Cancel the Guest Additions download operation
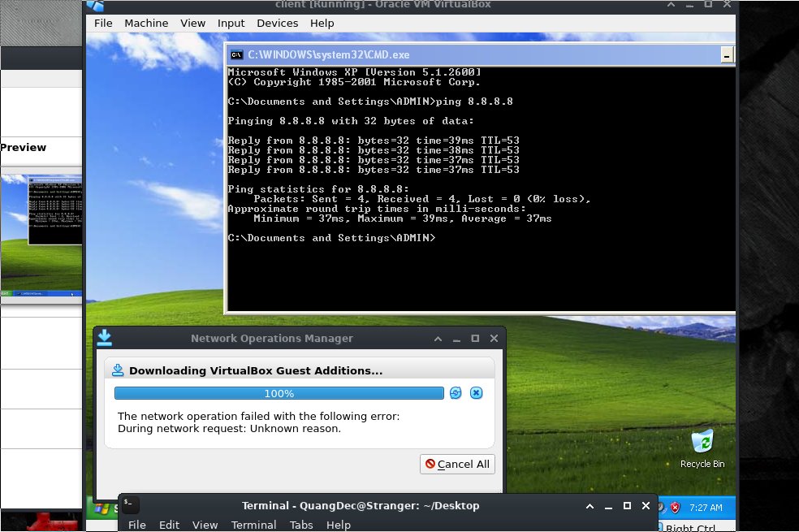Viewport: 799px width, 532px height. 477,393
